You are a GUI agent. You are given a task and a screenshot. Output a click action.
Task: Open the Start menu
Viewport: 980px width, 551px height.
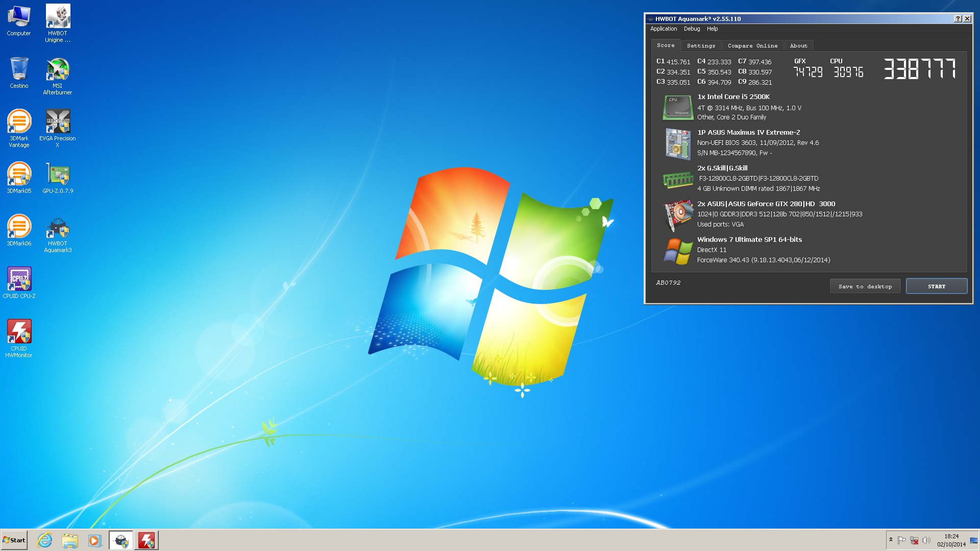(x=14, y=540)
